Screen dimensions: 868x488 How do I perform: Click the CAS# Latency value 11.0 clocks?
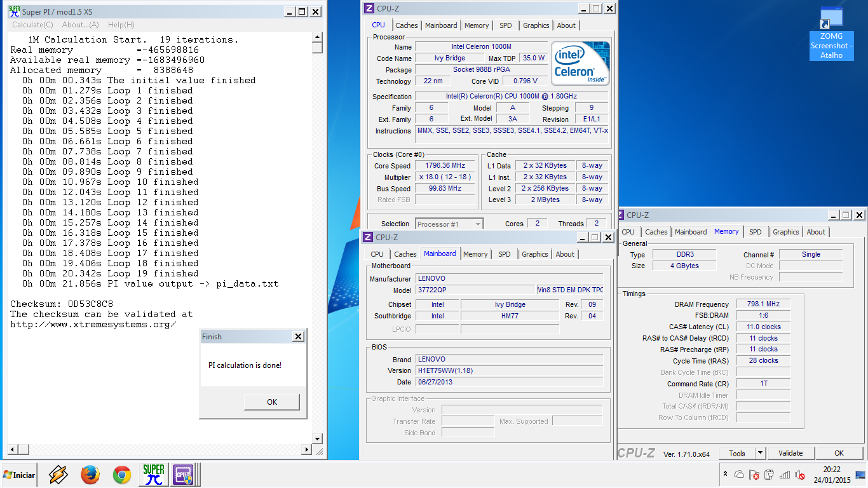764,327
